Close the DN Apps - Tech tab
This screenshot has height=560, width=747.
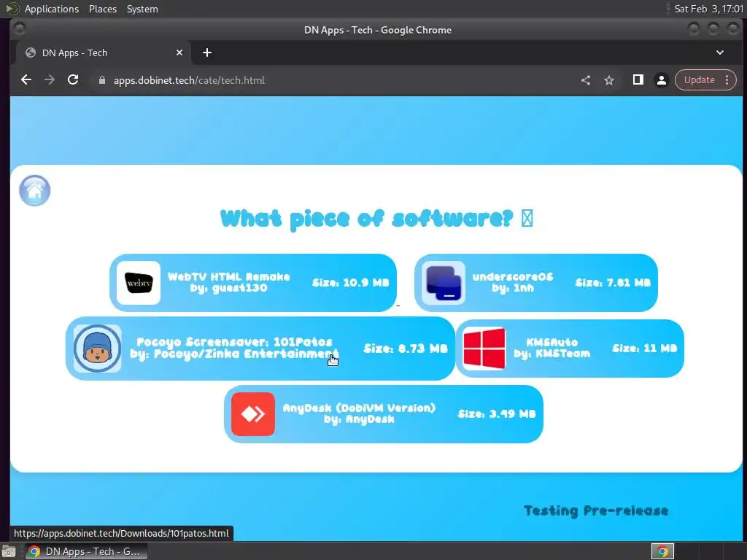tap(179, 52)
